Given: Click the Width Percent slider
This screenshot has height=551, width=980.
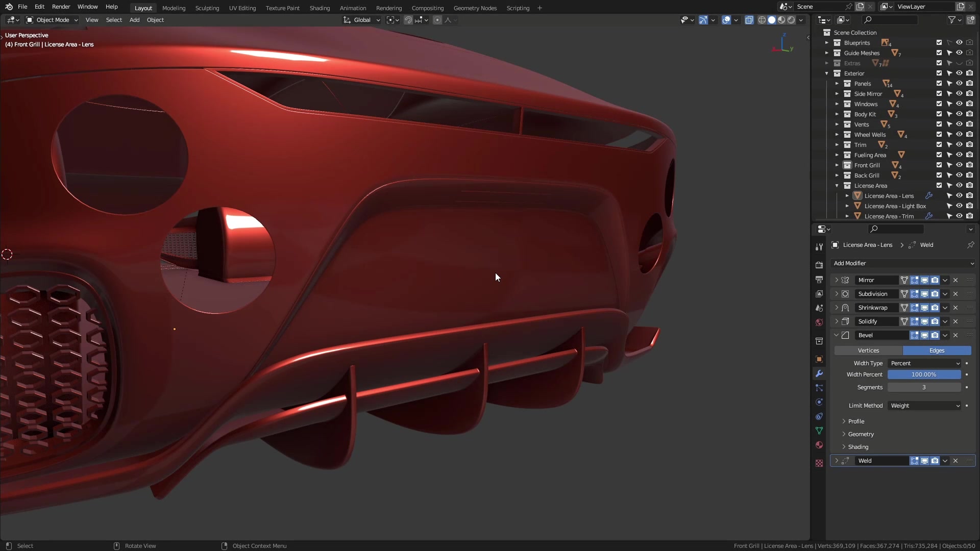Looking at the screenshot, I should click(924, 374).
